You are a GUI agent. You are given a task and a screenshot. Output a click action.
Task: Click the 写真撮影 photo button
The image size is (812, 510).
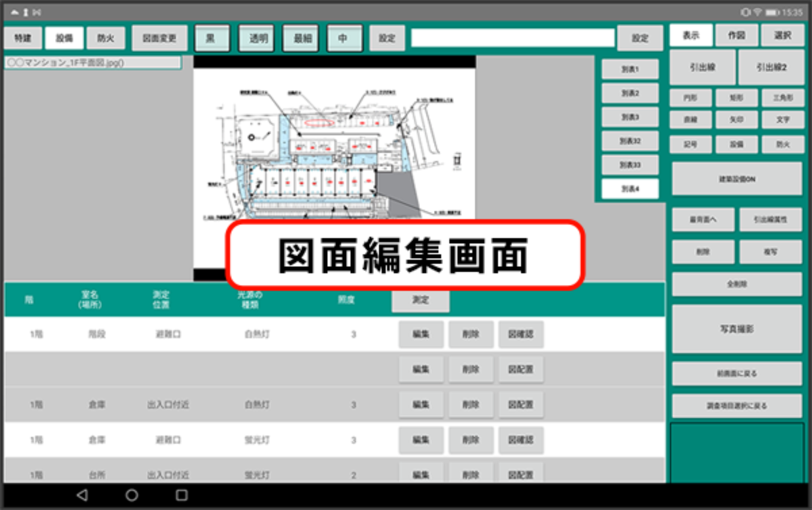737,329
